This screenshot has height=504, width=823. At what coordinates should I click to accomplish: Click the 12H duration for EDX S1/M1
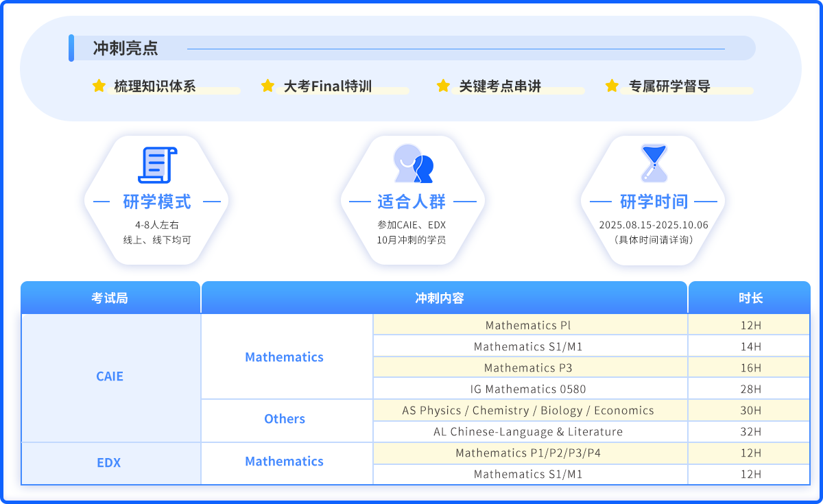[x=750, y=474]
